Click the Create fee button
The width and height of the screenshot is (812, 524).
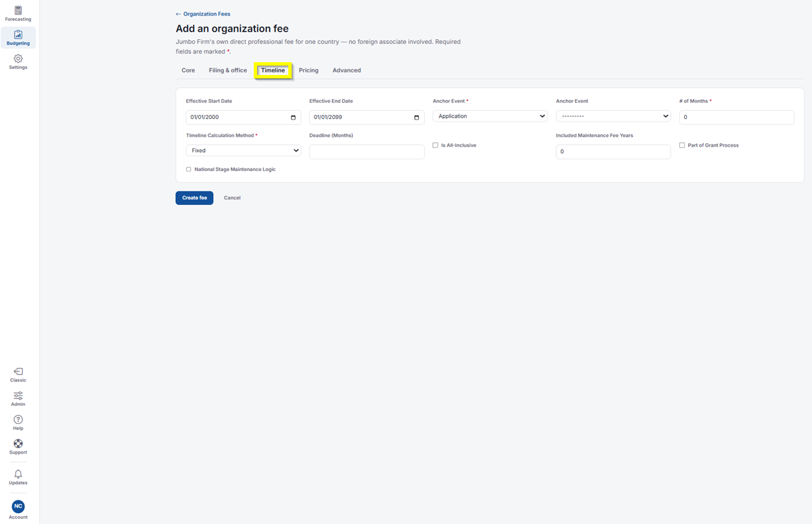(194, 198)
